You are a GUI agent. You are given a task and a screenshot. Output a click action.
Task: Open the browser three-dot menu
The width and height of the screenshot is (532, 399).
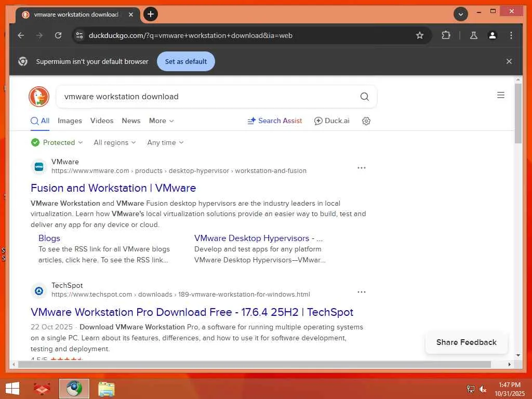click(511, 35)
